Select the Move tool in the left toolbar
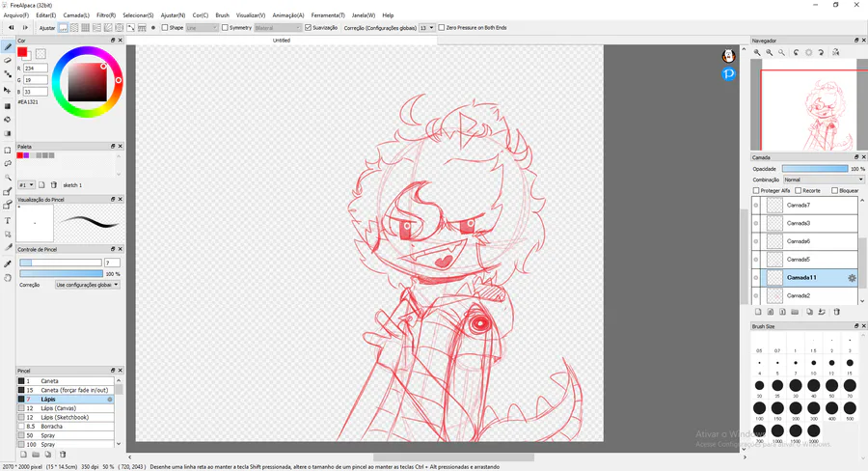Viewport: 868px width, 471px height. [x=8, y=90]
